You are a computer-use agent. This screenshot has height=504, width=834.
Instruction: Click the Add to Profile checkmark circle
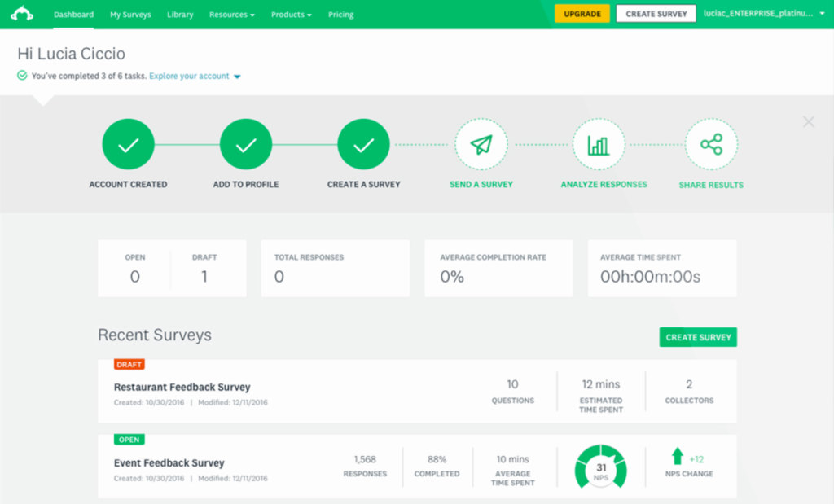[246, 145]
